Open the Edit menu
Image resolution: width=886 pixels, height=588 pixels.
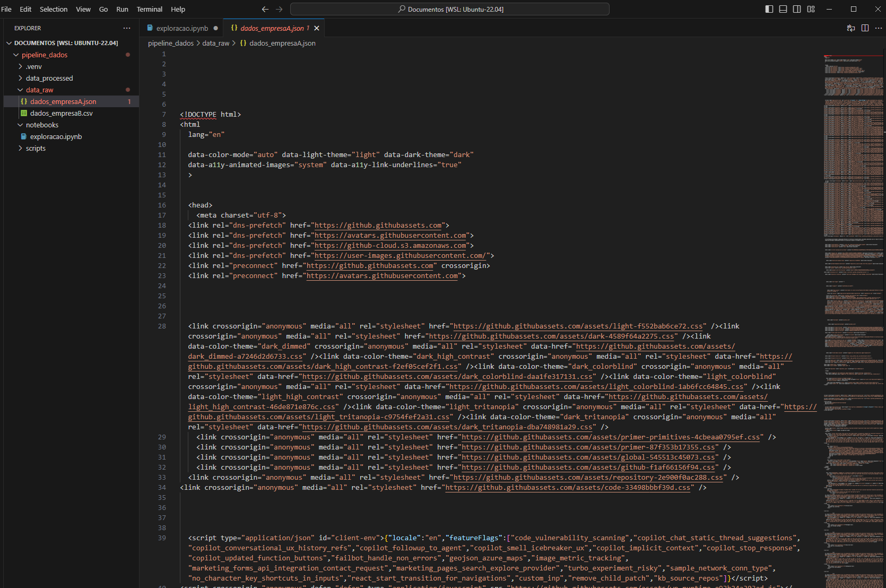point(25,9)
